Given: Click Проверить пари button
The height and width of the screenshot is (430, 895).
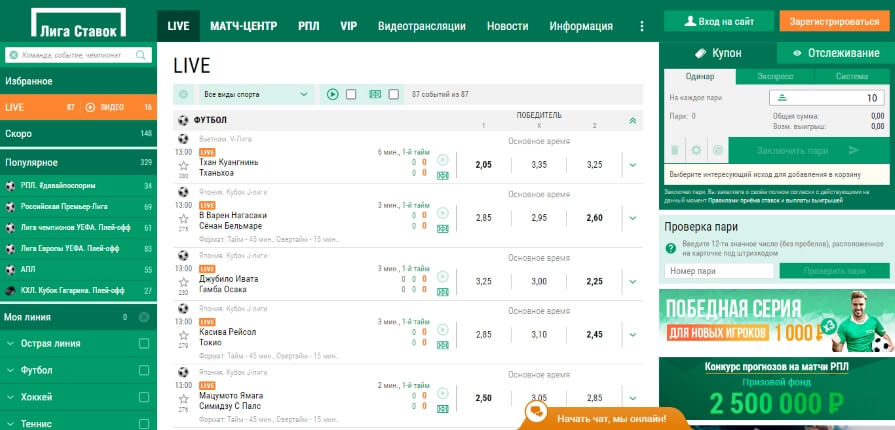Looking at the screenshot, I should [x=834, y=271].
